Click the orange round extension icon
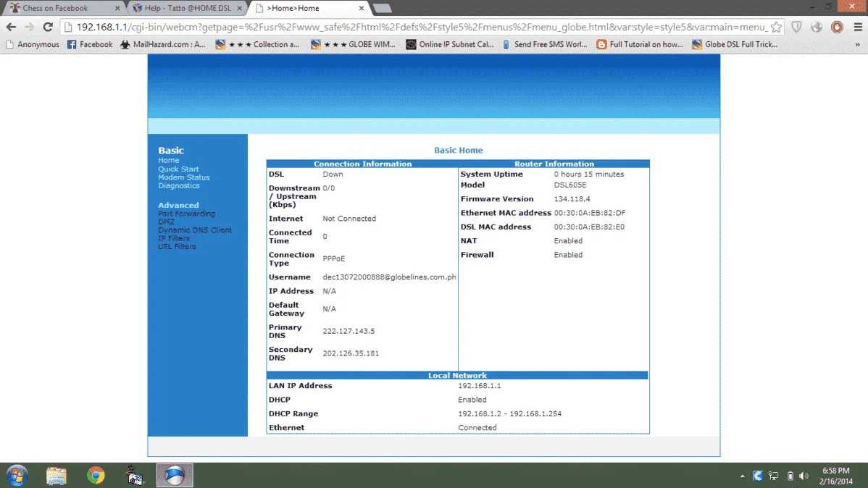The height and width of the screenshot is (488, 868). click(837, 27)
